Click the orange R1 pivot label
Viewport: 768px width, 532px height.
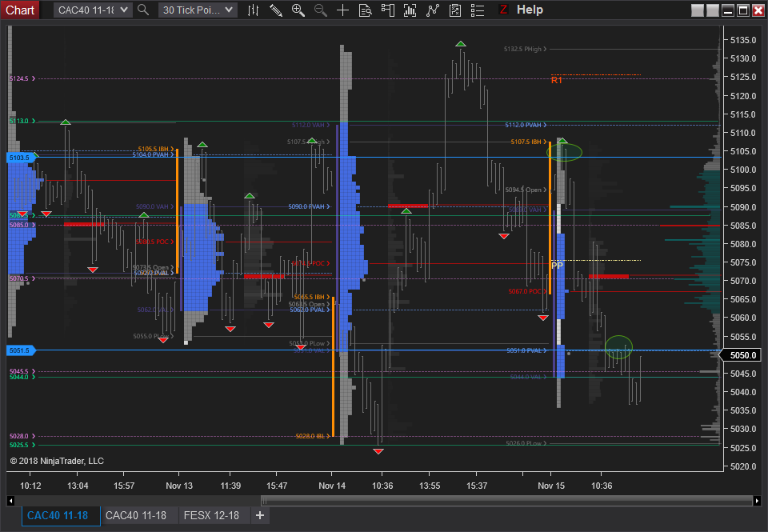(557, 80)
